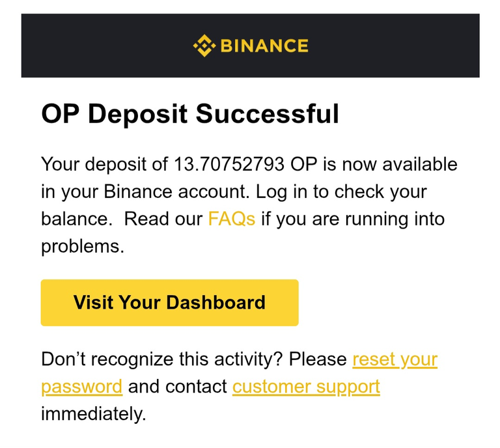This screenshot has height=448, width=500.
Task: Follow the 'reset your' link text
Action: coord(395,359)
